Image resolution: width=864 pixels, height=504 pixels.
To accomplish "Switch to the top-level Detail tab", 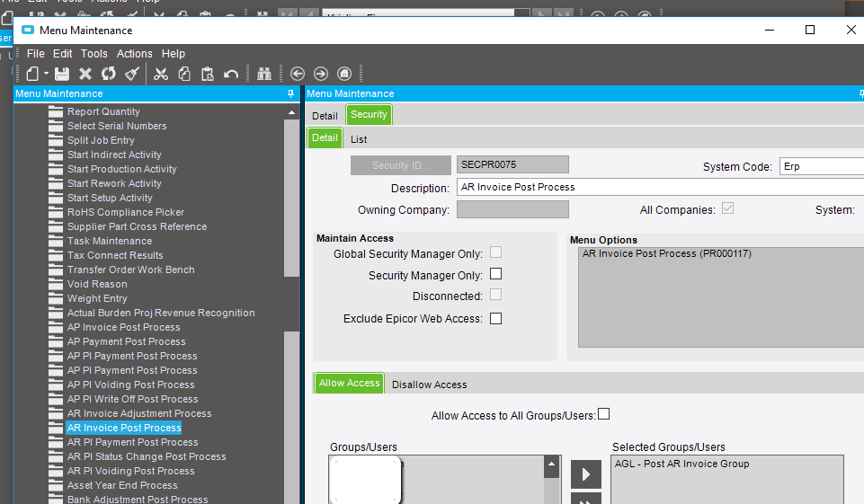I will (x=325, y=116).
